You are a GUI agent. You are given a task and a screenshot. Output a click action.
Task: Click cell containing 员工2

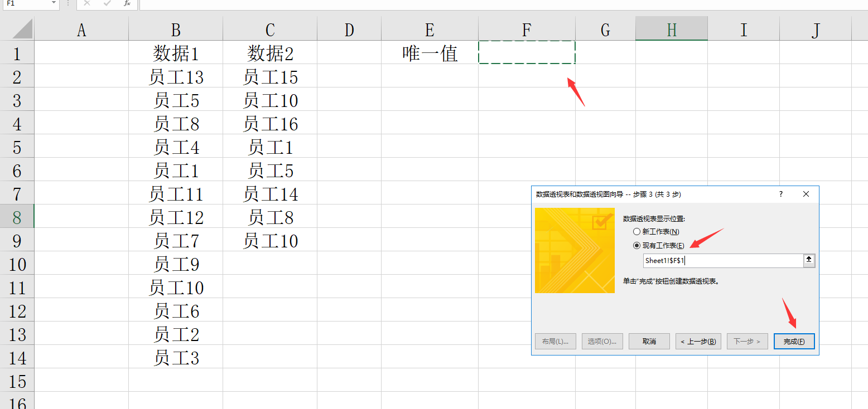[176, 334]
